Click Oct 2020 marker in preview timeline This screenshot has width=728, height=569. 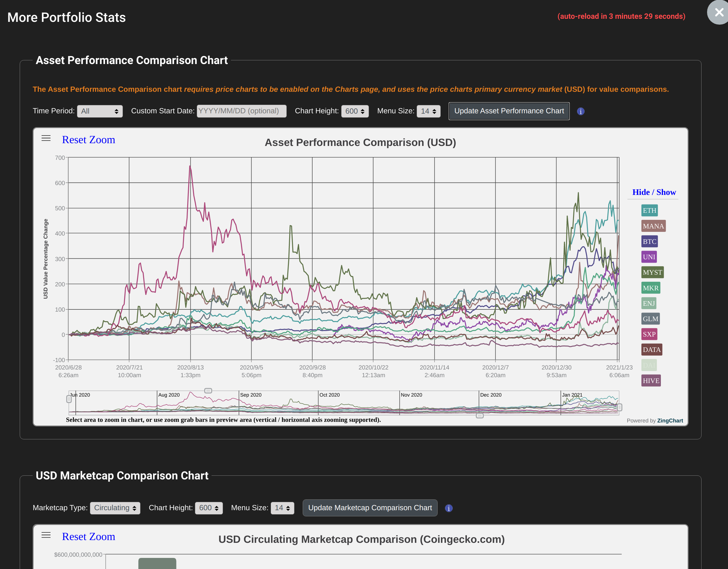[329, 395]
